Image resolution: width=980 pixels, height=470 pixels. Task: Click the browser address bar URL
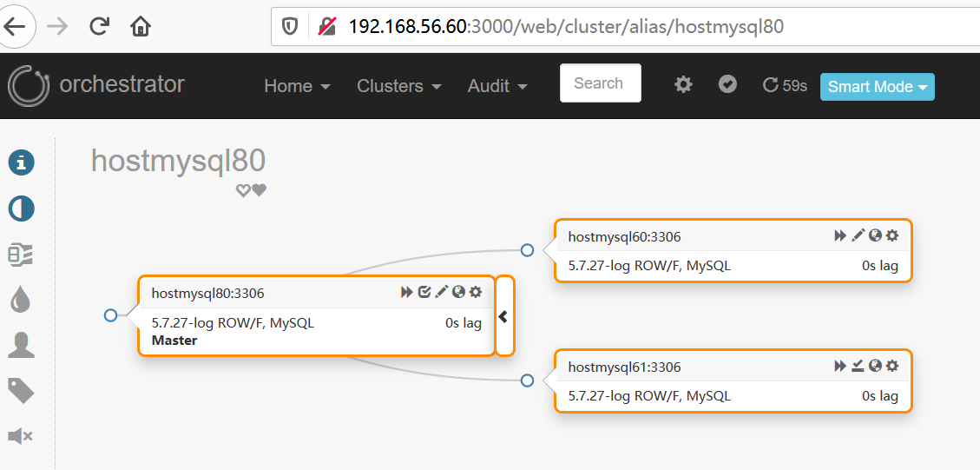(x=566, y=26)
